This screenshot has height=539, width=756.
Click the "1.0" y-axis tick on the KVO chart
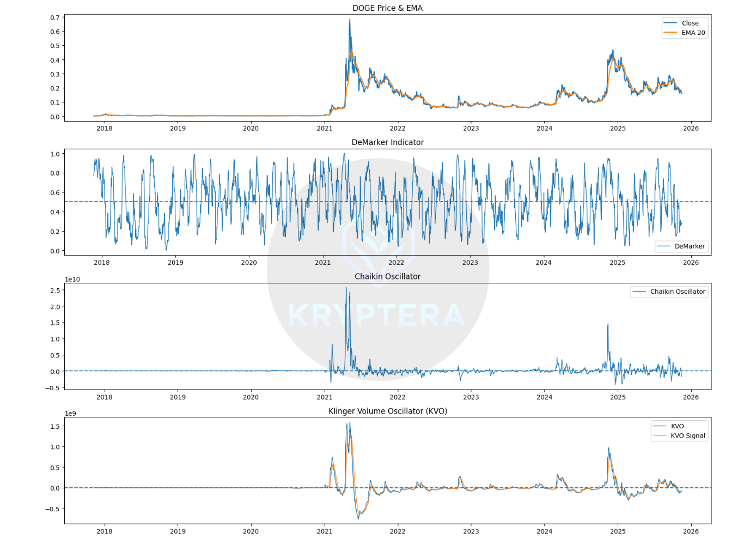pos(55,447)
